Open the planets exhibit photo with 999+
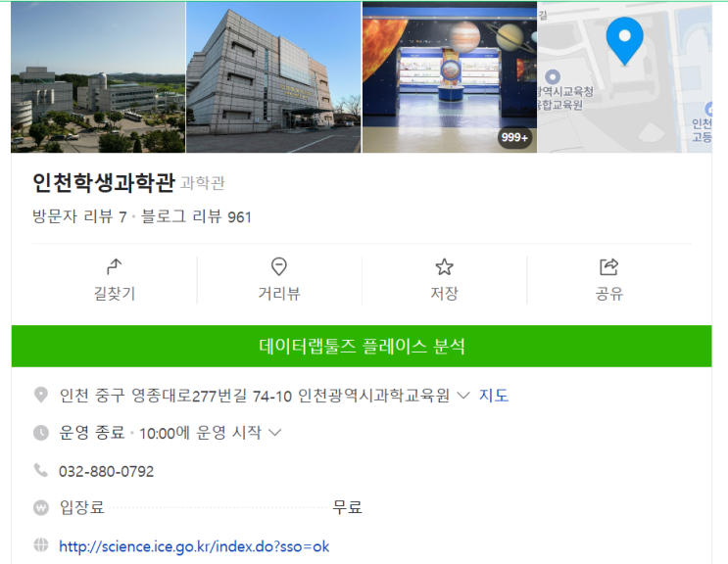Viewport: 728px width, 564px height. [x=450, y=77]
